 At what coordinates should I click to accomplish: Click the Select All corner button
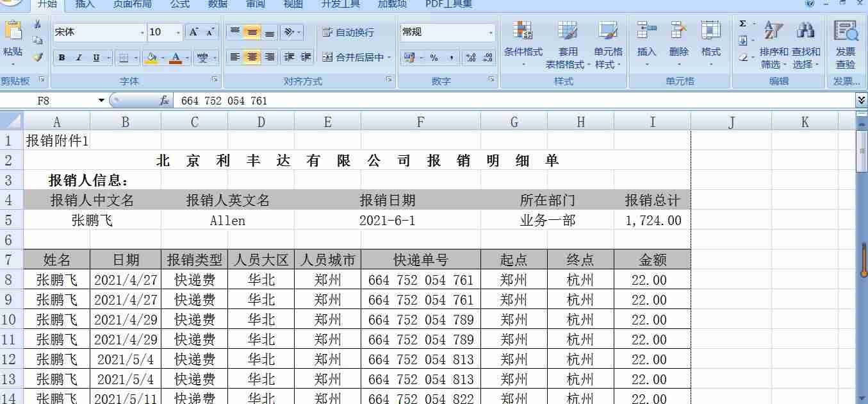(x=12, y=121)
